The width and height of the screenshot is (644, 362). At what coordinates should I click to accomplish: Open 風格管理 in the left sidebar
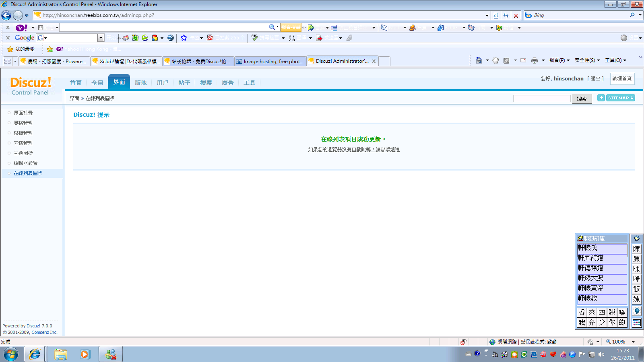23,123
